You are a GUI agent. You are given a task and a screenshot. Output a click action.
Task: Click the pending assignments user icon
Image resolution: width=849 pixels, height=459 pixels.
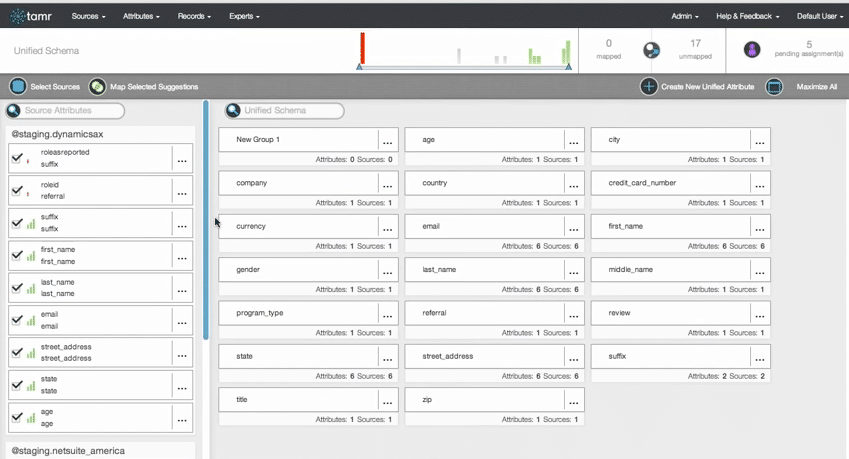point(752,50)
